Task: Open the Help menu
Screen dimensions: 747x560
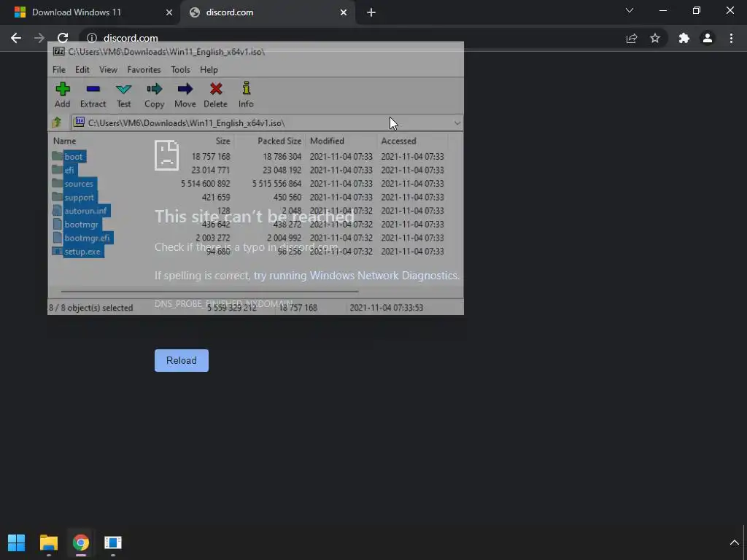Action: pyautogui.click(x=209, y=69)
